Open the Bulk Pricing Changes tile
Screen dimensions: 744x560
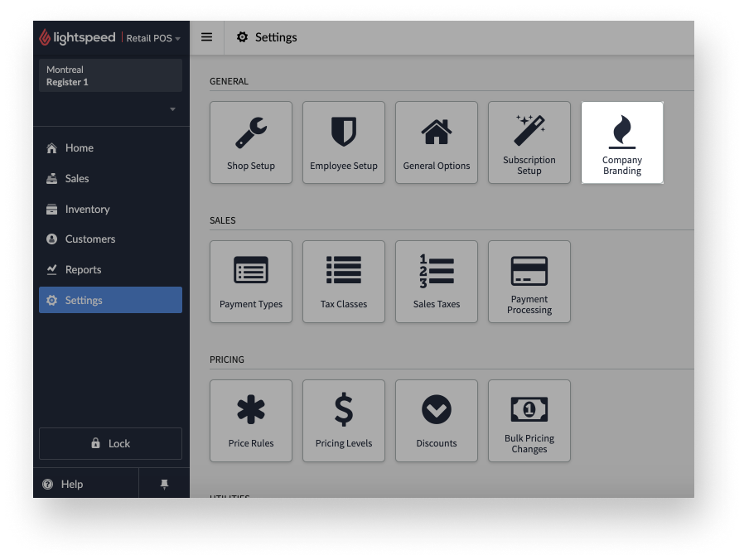529,421
